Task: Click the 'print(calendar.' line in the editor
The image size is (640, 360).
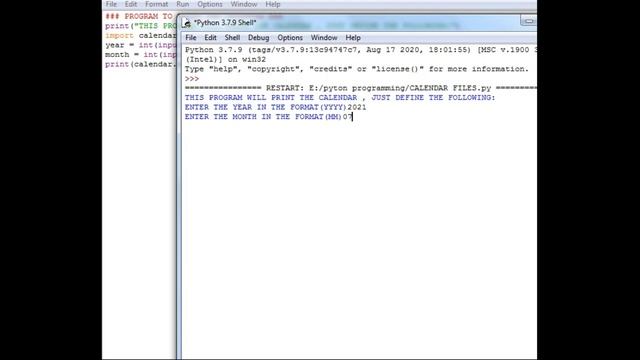Action: click(x=140, y=64)
